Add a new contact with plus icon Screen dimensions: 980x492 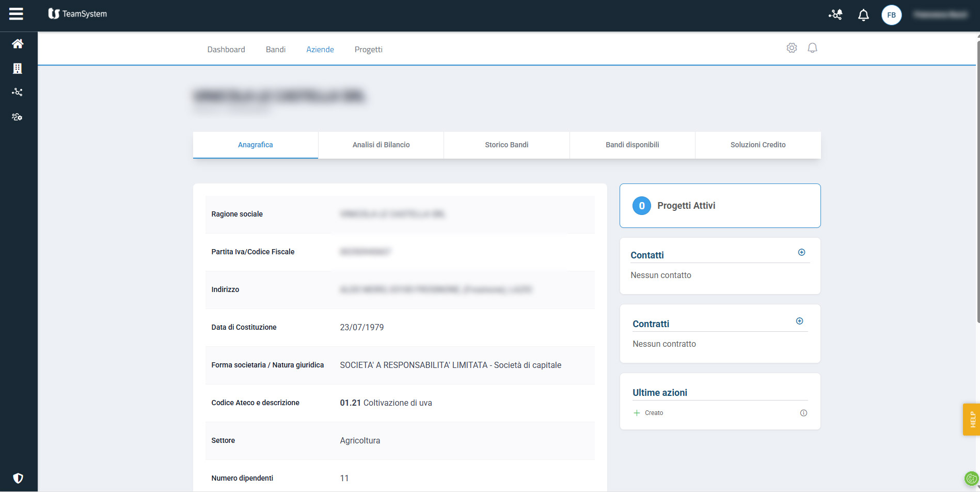coord(801,252)
